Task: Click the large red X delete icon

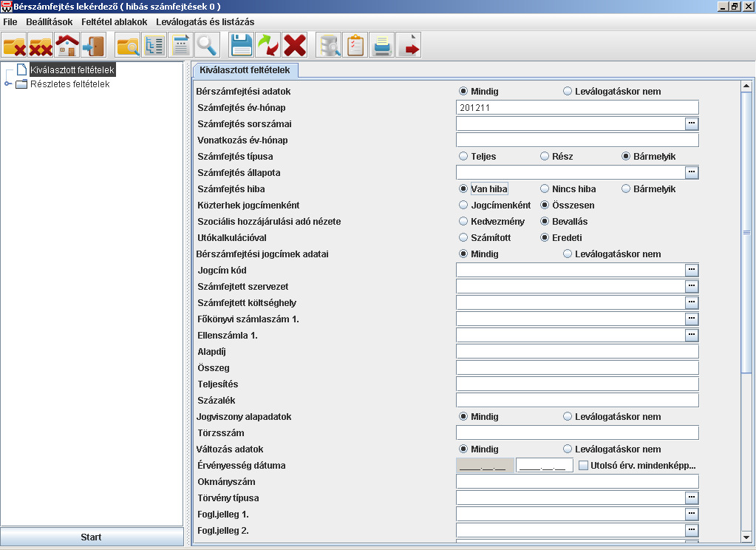Action: [295, 45]
